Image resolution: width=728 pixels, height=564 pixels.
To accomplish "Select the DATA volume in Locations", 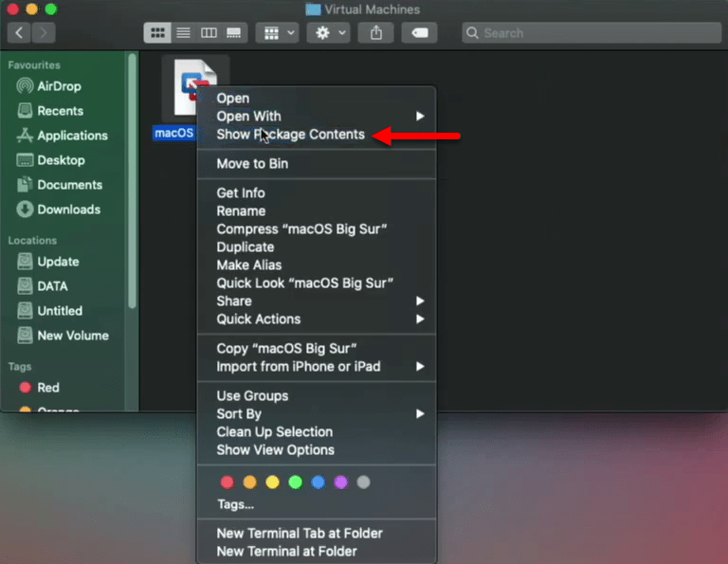I will 43,286.
